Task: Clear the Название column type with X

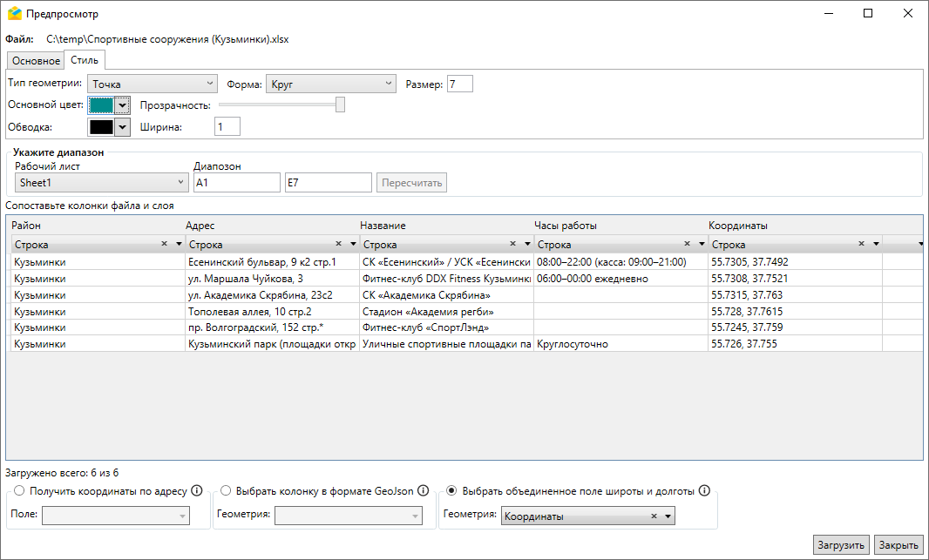Action: click(x=513, y=245)
